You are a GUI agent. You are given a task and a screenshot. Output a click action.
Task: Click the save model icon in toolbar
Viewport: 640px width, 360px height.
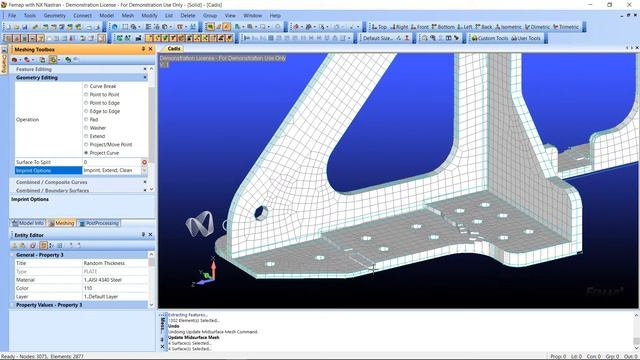24,27
